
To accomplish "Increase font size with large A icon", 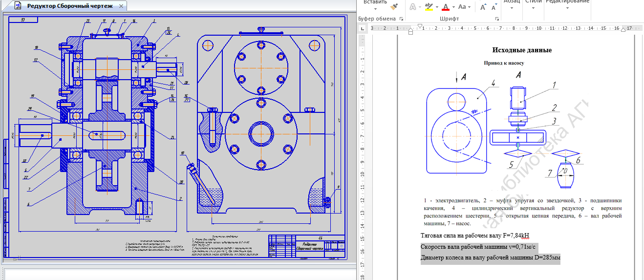I will point(483,7).
